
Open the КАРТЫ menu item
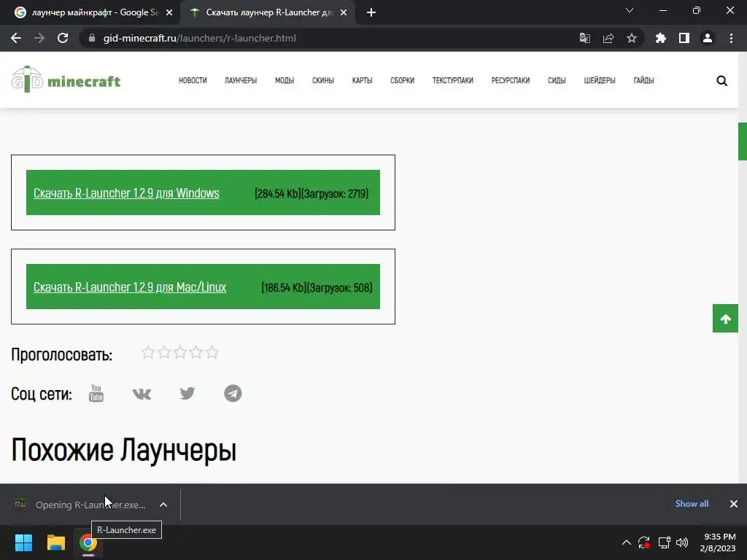tap(362, 80)
